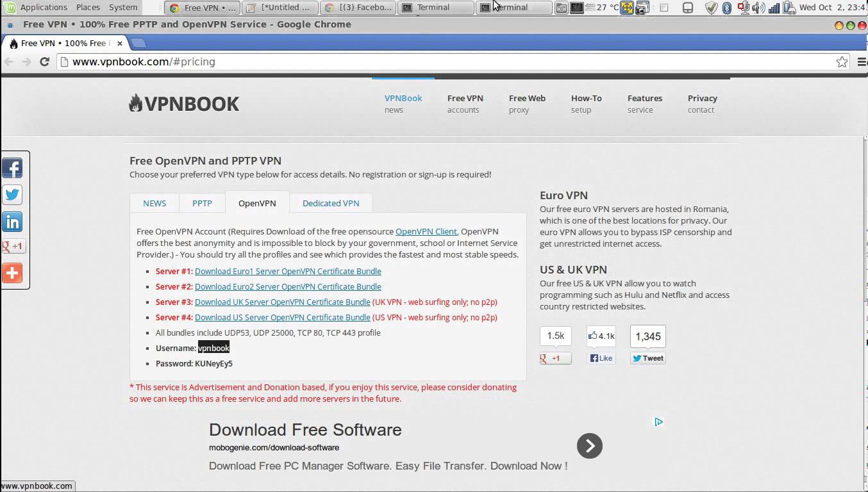Viewport: 868px width, 492px height.
Task: Click the muted microphone tray icon
Action: pos(744,8)
